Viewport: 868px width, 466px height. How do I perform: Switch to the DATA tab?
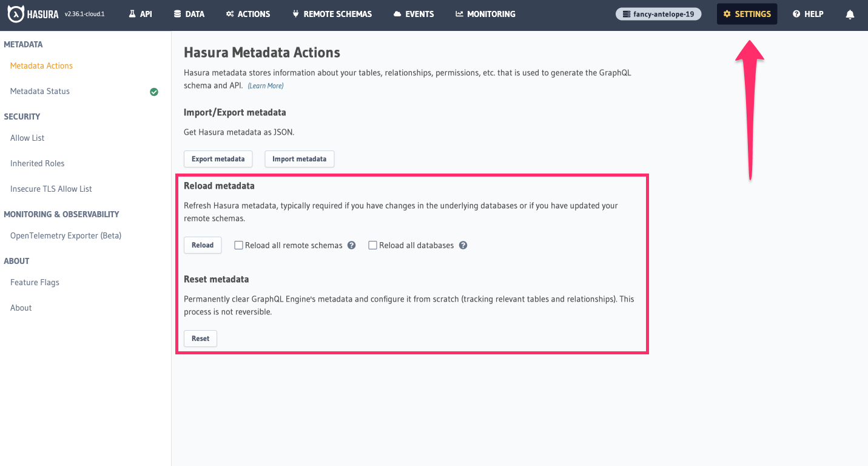click(x=189, y=13)
